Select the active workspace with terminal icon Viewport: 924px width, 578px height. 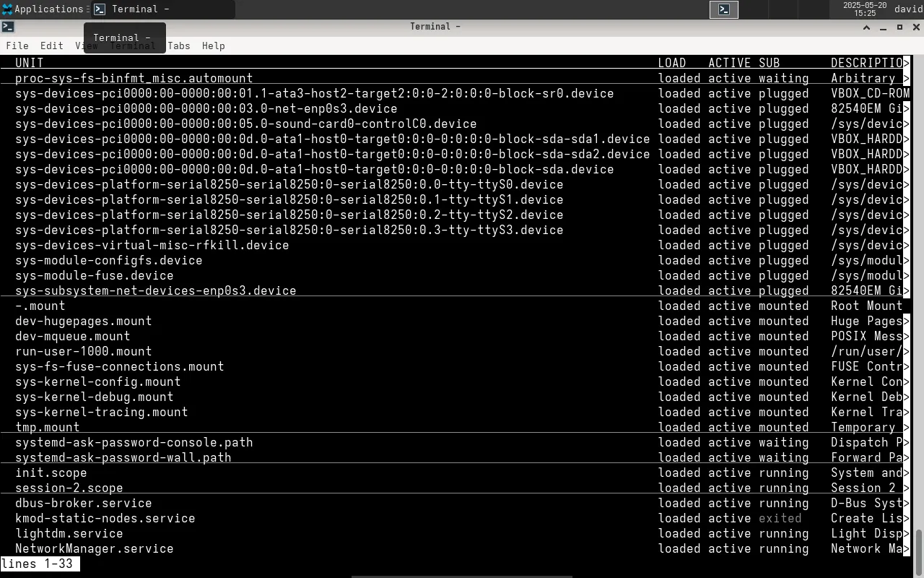click(724, 9)
